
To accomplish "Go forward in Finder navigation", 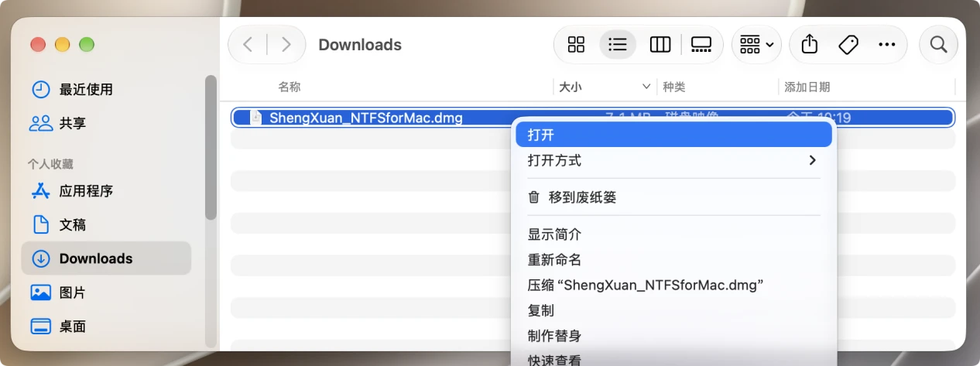I will (x=286, y=44).
